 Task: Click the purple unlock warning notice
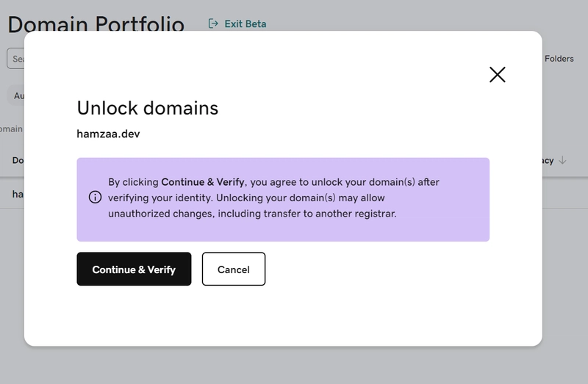283,199
